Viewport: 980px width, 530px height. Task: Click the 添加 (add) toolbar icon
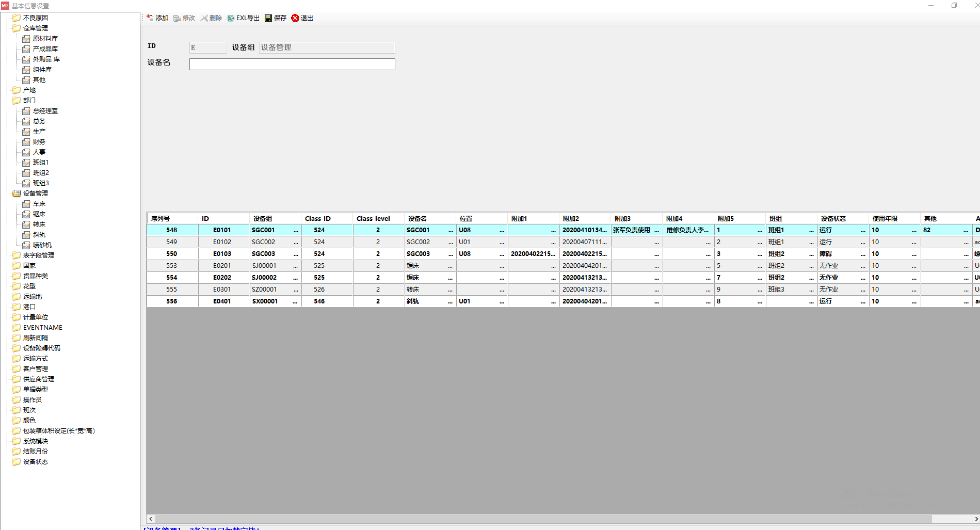tap(150, 18)
